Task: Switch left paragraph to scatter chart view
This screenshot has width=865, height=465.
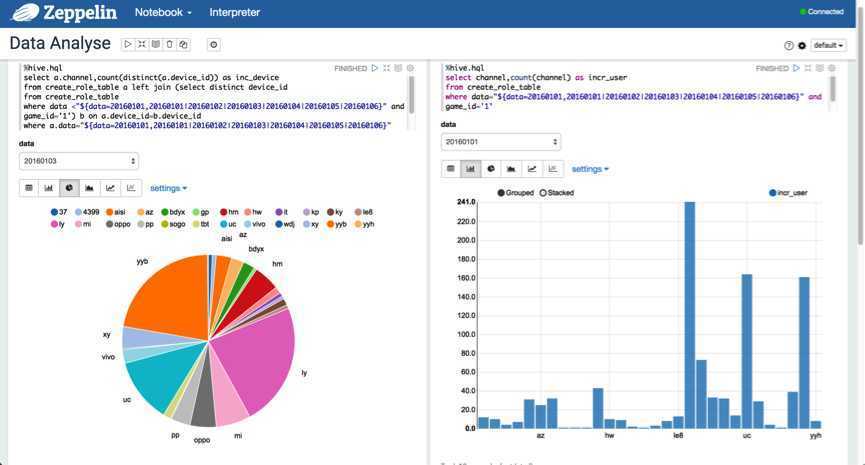Action: click(x=131, y=188)
